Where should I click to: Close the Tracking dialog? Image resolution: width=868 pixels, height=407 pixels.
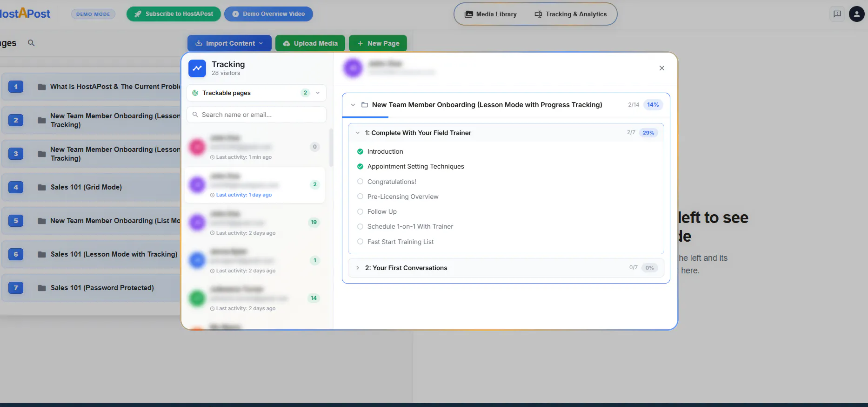point(662,68)
